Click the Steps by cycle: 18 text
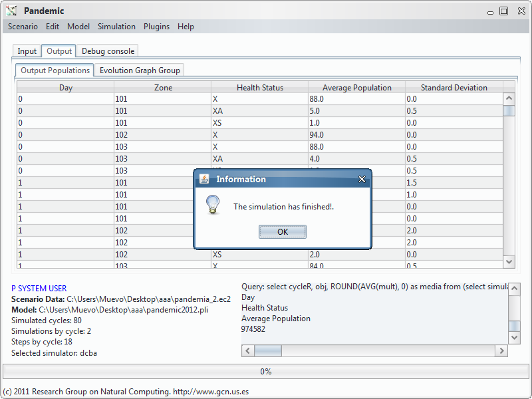532x399 pixels. click(x=42, y=342)
